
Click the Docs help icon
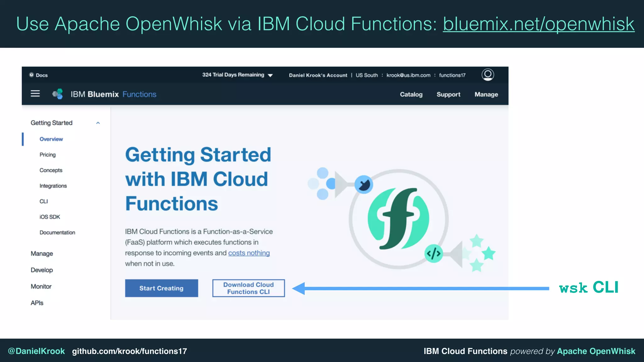tap(31, 75)
